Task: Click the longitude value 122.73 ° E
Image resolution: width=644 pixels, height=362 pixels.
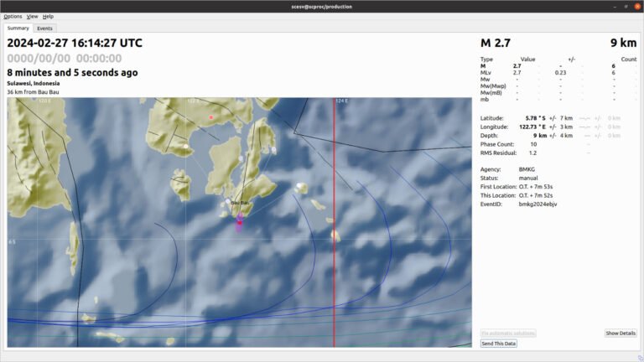Action: pyautogui.click(x=532, y=127)
